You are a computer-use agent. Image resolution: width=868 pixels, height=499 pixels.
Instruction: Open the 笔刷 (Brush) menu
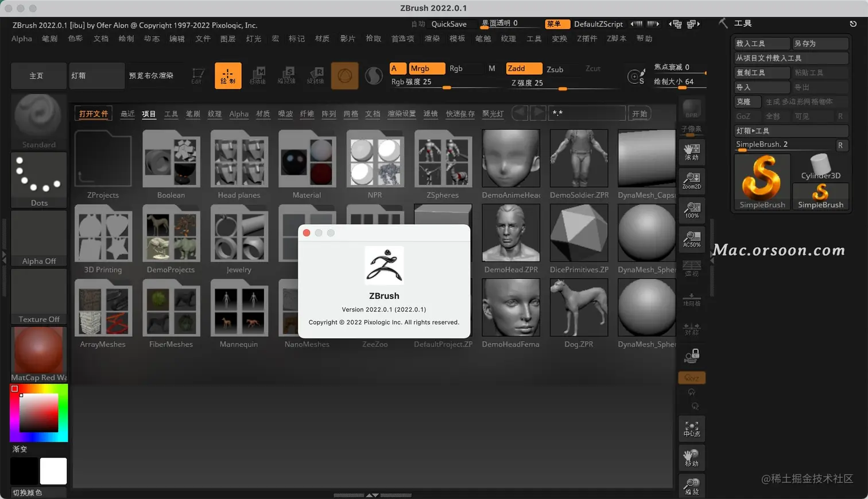pyautogui.click(x=50, y=38)
